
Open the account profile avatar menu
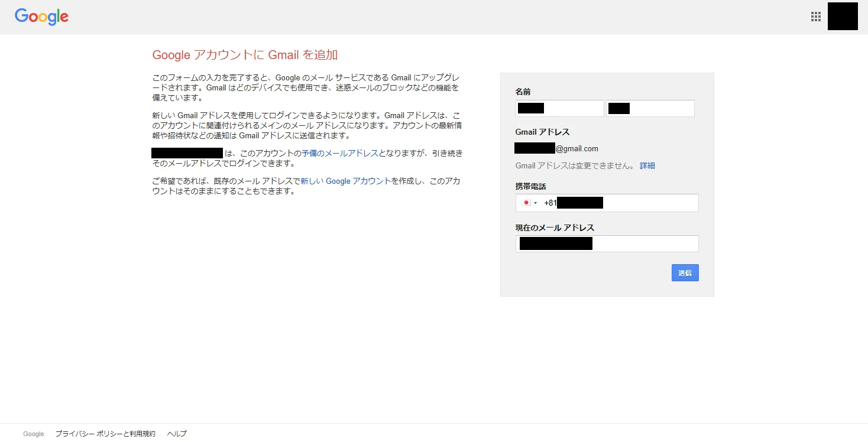pos(843,17)
